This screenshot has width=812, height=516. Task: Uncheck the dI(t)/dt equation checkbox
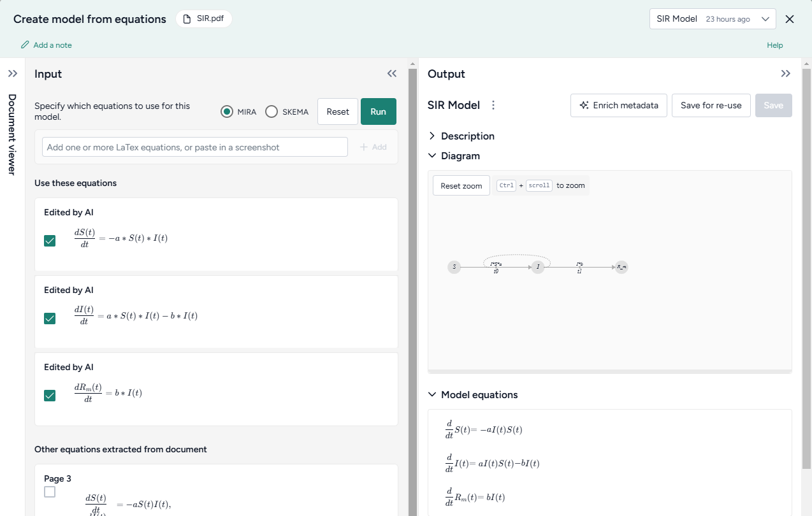(x=50, y=319)
